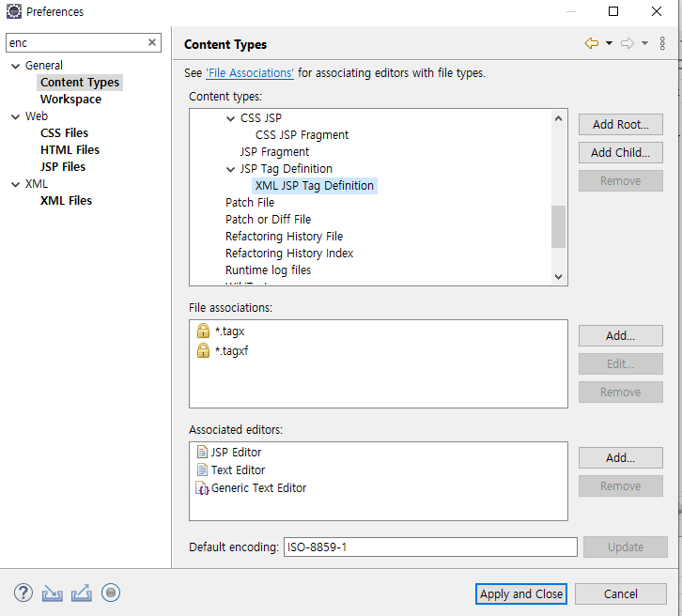Cancel the Preferences dialog
682x616 pixels.
621,593
